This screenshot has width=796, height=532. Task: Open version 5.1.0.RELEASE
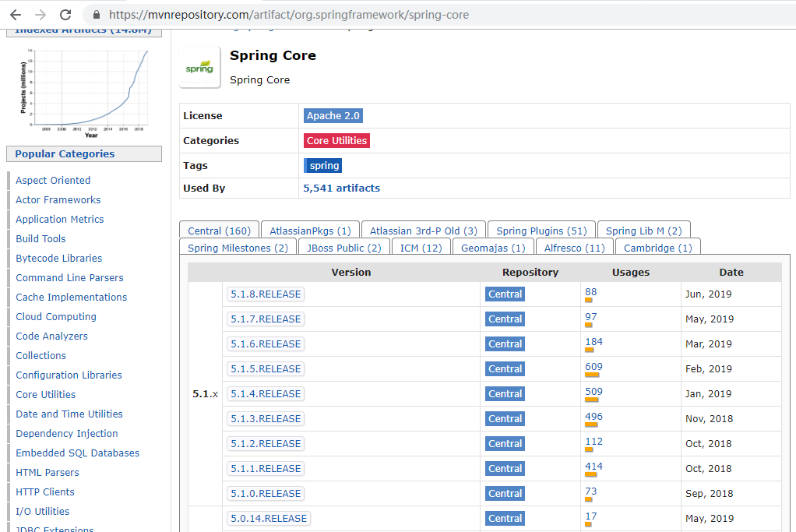[266, 493]
